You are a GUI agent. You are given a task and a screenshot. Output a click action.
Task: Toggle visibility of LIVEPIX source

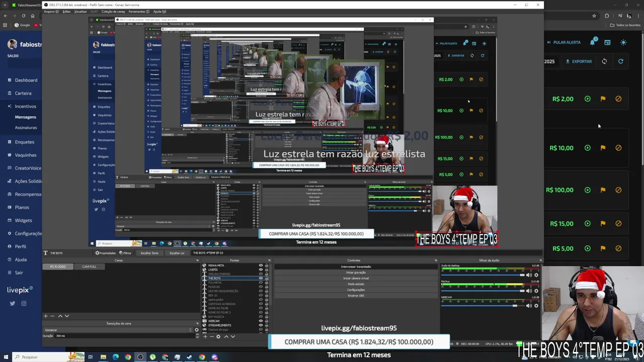(261, 269)
